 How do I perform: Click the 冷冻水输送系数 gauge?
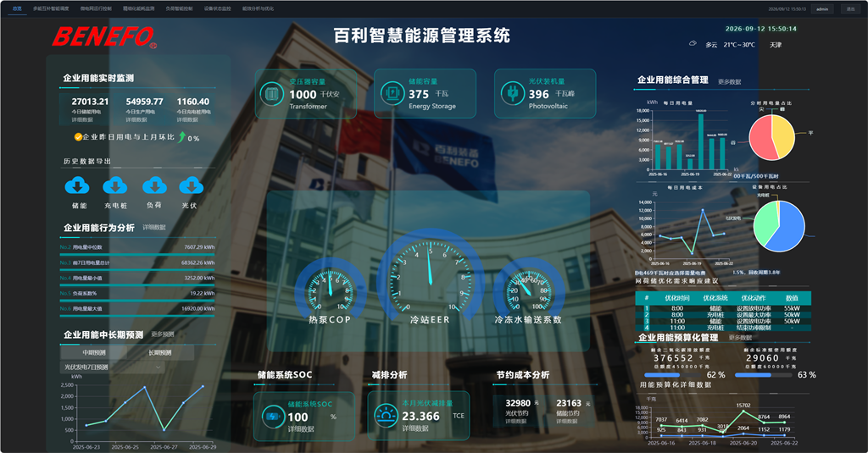pyautogui.click(x=529, y=290)
